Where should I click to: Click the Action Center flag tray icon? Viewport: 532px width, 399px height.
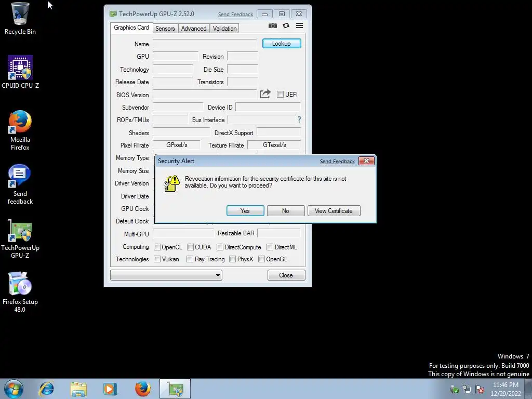480,389
